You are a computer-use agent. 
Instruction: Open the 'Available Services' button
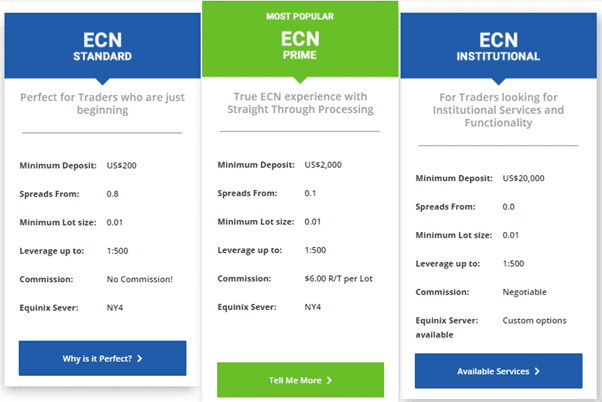coord(498,371)
